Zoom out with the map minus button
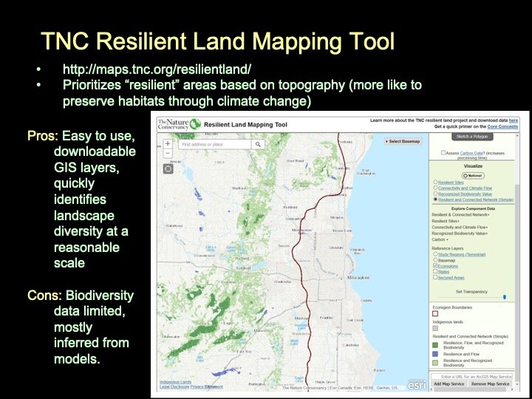 pos(168,154)
